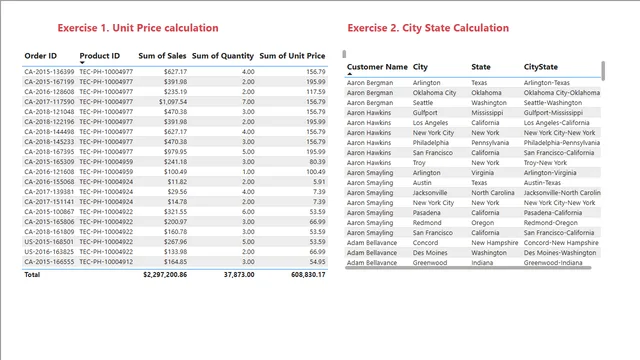Screen dimensions: 640x360
Task: Select the Exercise 2. City State Calculation title
Action: pyautogui.click(x=428, y=28)
